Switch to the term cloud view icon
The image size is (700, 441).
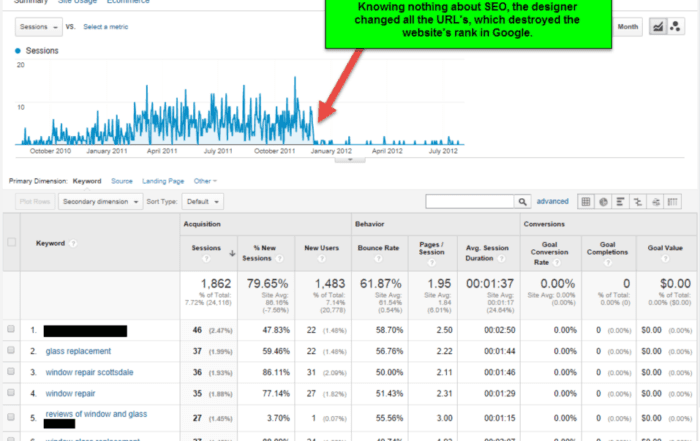[x=658, y=201]
